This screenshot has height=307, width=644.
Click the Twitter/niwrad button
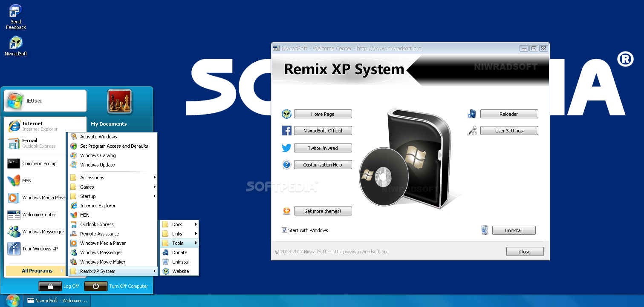pyautogui.click(x=323, y=148)
